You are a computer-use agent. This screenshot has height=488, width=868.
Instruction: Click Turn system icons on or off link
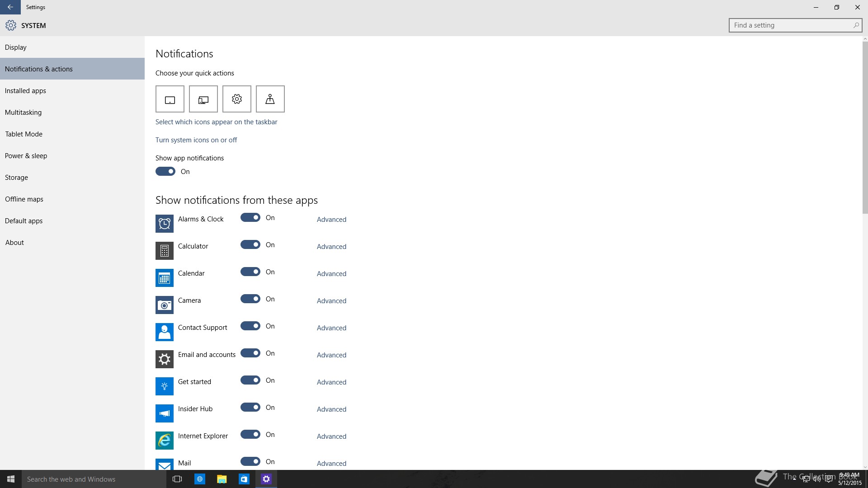point(196,140)
